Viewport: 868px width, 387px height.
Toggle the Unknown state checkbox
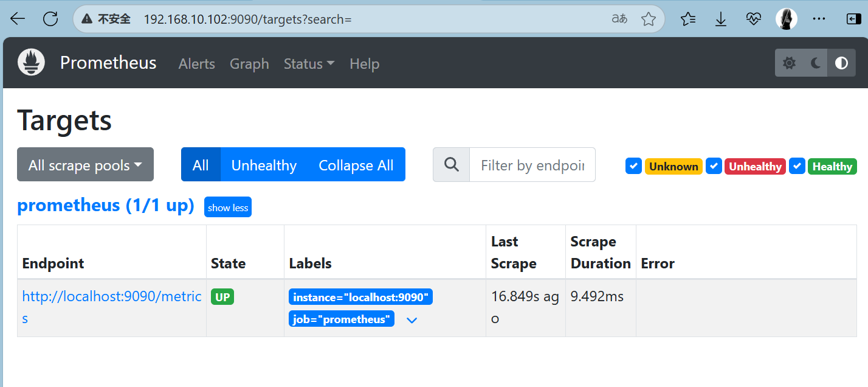coord(634,166)
